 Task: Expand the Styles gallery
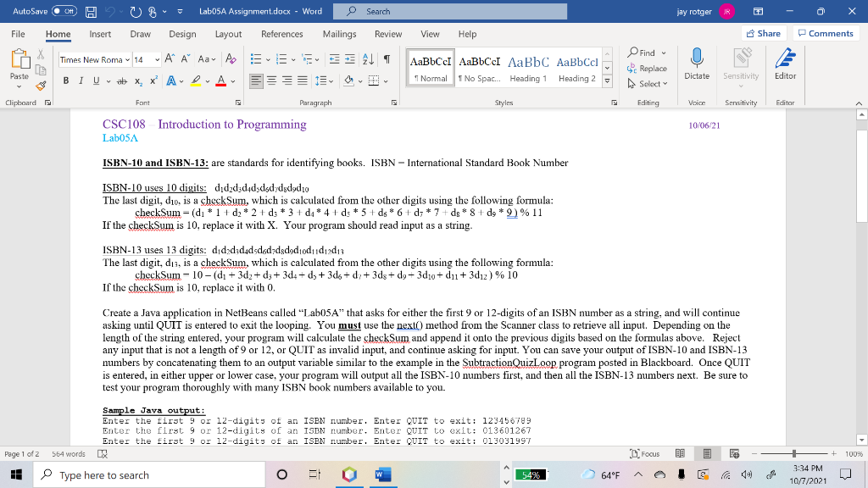click(x=607, y=80)
